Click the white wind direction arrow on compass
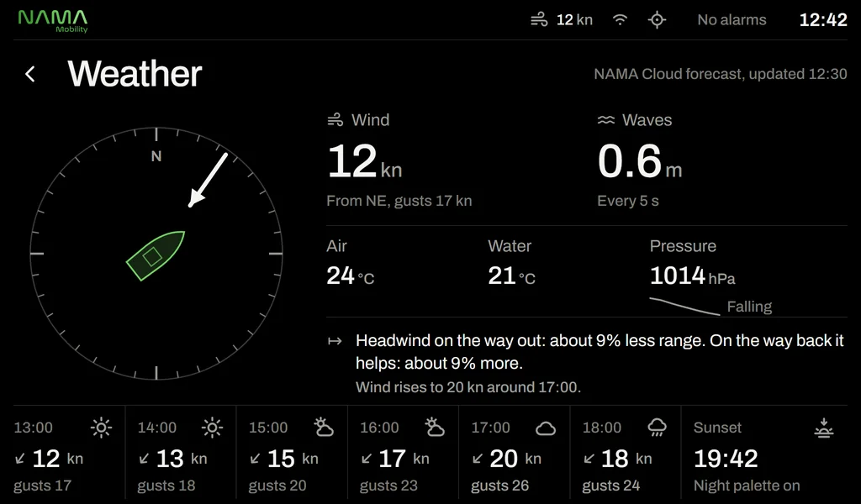Viewport: 861px width, 504px height. 209,180
